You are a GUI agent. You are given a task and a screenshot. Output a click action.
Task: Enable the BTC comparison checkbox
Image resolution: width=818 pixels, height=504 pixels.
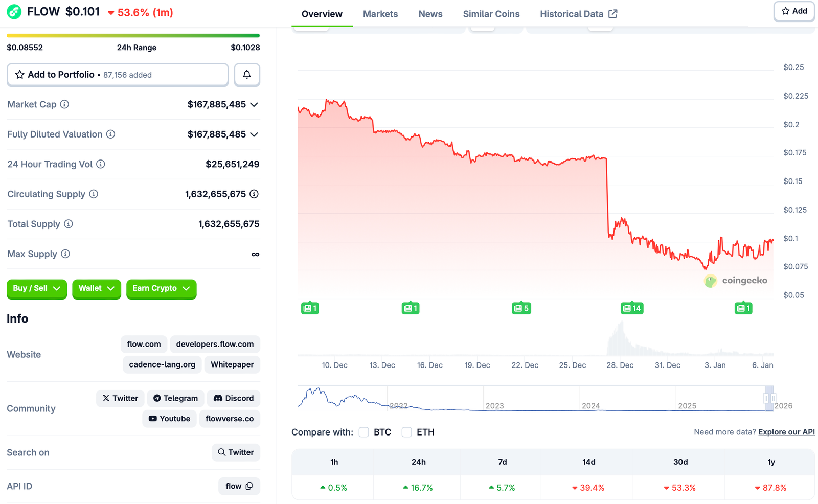[363, 432]
